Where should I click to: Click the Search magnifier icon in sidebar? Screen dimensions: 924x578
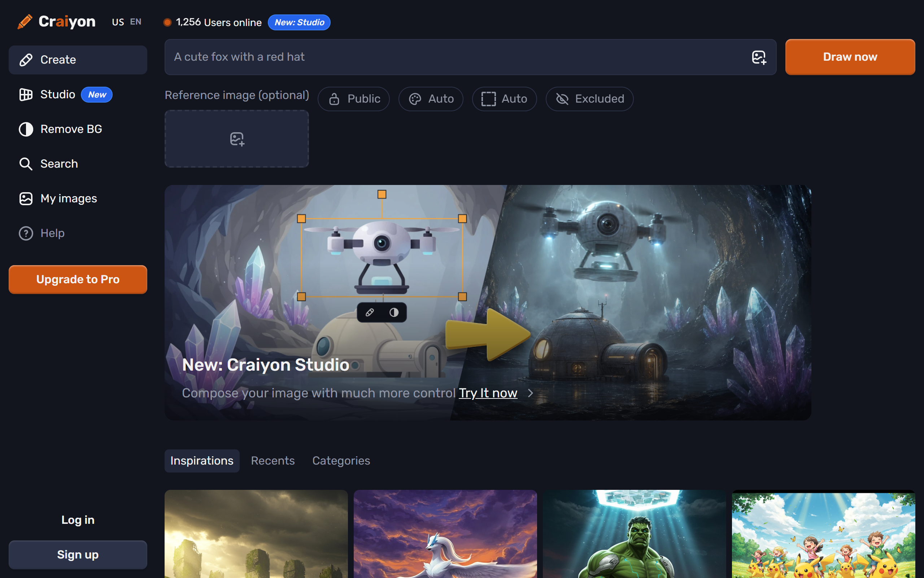coord(26,164)
